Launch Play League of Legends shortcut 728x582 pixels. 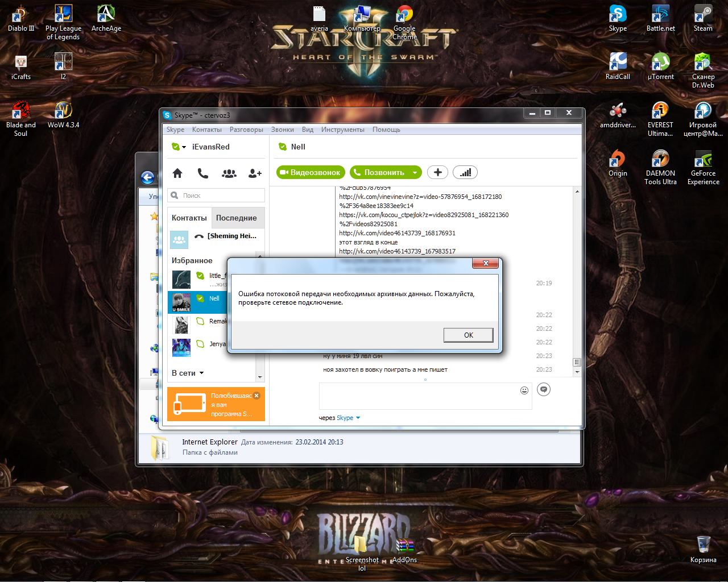pos(63,22)
